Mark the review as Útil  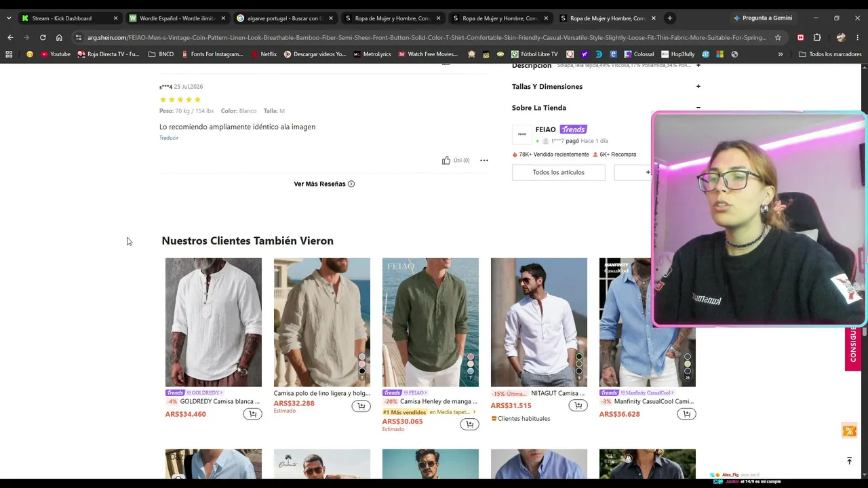(x=456, y=161)
